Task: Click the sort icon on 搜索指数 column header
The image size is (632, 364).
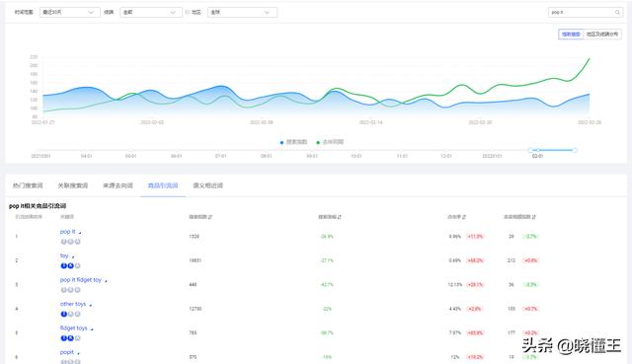Action: 210,217
